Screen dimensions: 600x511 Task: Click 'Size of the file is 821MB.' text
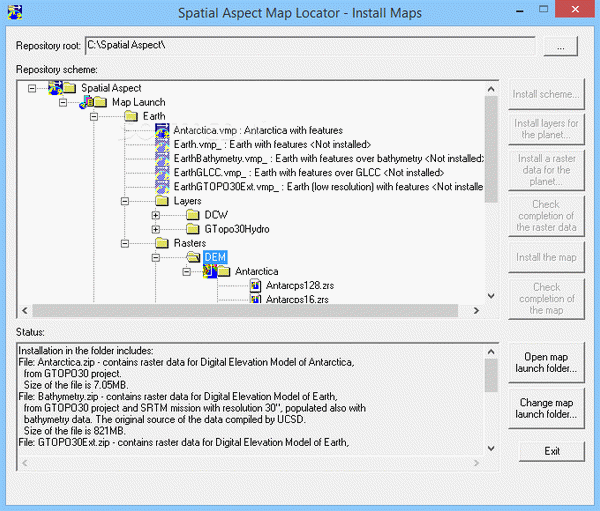coord(75,431)
